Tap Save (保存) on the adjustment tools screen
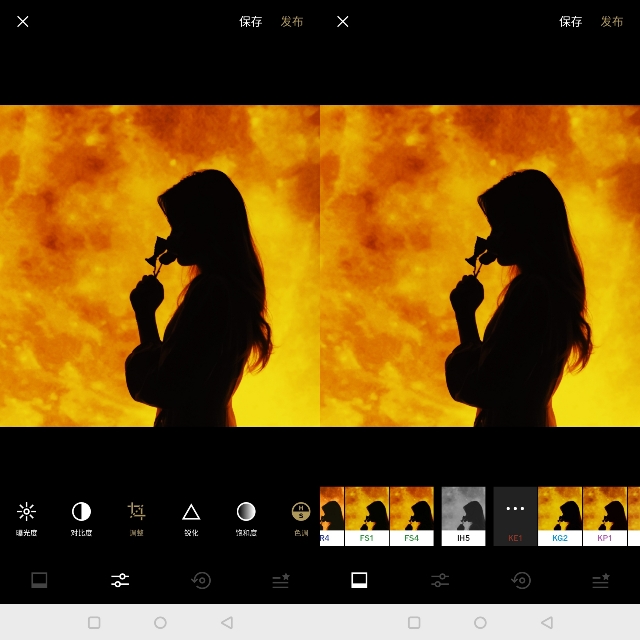 pyautogui.click(x=250, y=22)
